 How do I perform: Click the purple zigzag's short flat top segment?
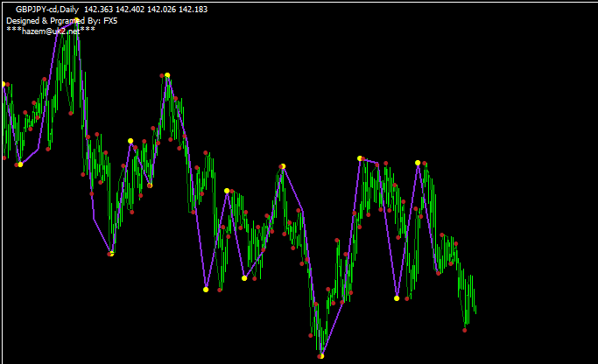tap(369, 160)
